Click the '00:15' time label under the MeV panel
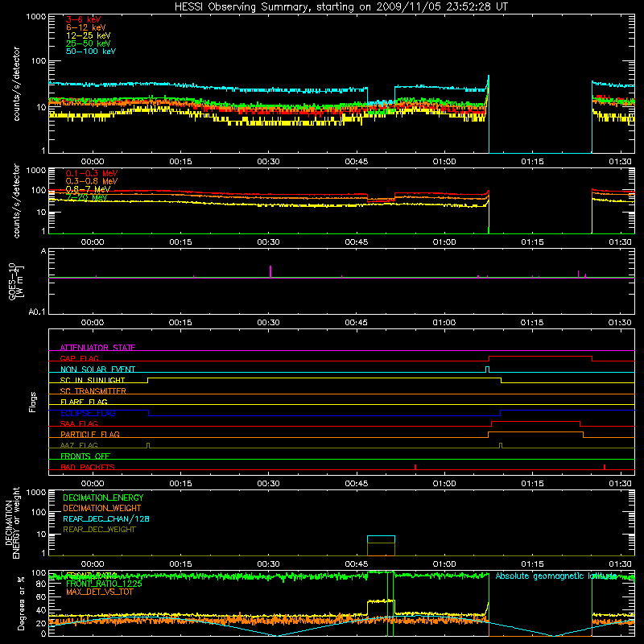The width and height of the screenshot is (644, 644). coord(180,242)
